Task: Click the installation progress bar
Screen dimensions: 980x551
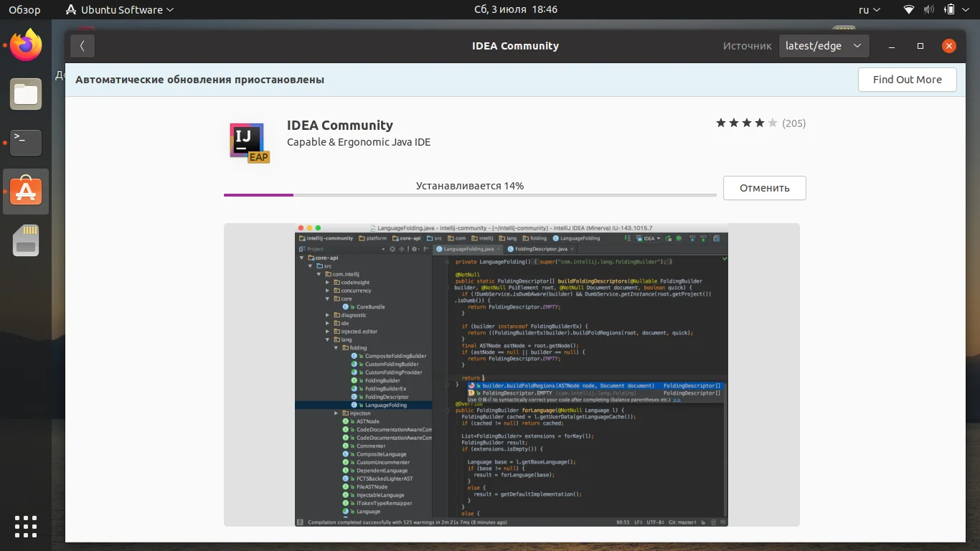Action: (x=470, y=195)
